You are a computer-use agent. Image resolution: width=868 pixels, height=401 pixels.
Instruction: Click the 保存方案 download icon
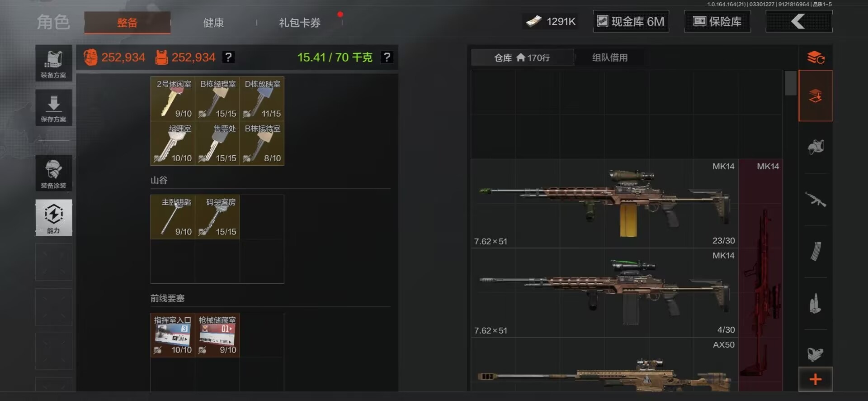click(x=53, y=108)
